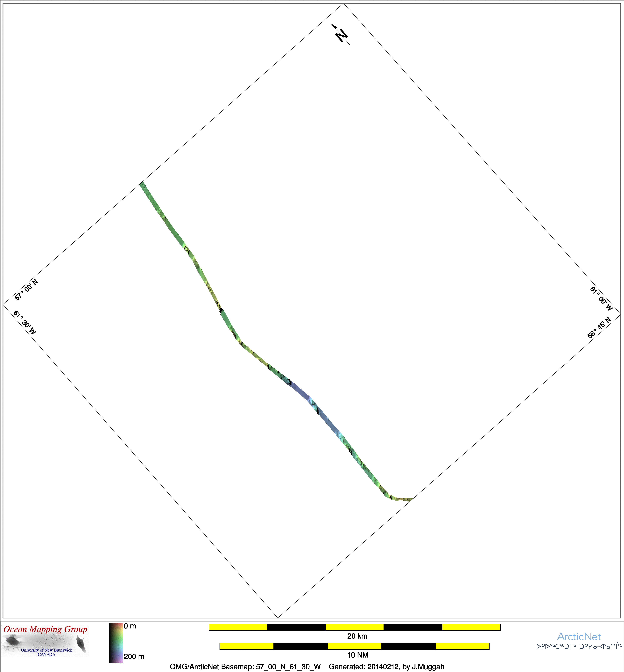Viewport: 624px width, 672px height.
Task: Click the University of New Brunswick text
Action: [47, 650]
